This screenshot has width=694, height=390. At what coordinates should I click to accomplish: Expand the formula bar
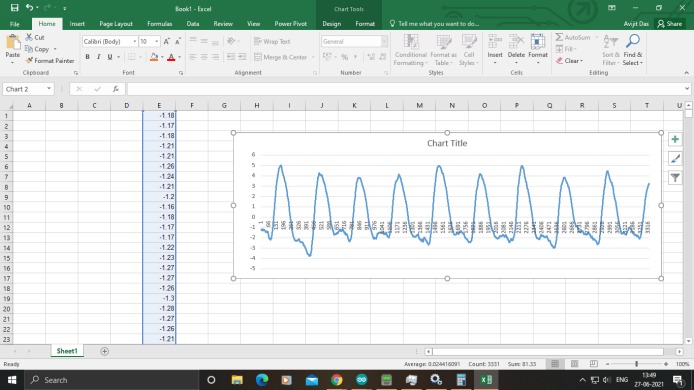click(687, 89)
